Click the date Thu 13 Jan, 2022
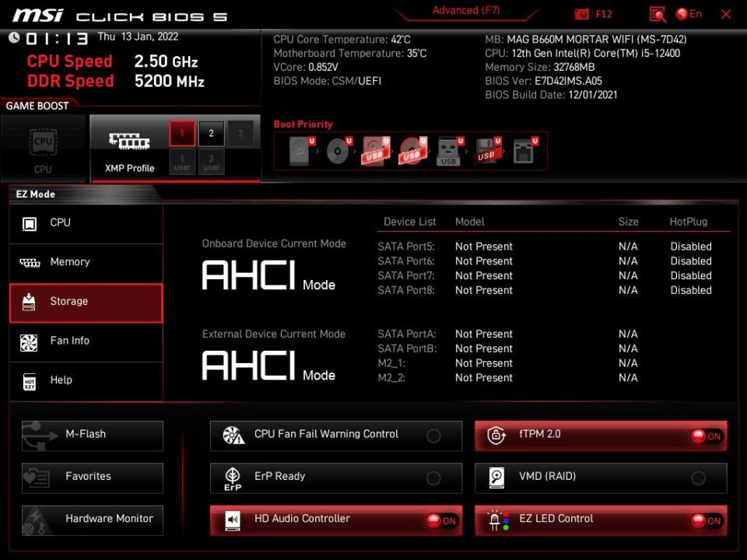747x560 pixels. click(x=138, y=37)
